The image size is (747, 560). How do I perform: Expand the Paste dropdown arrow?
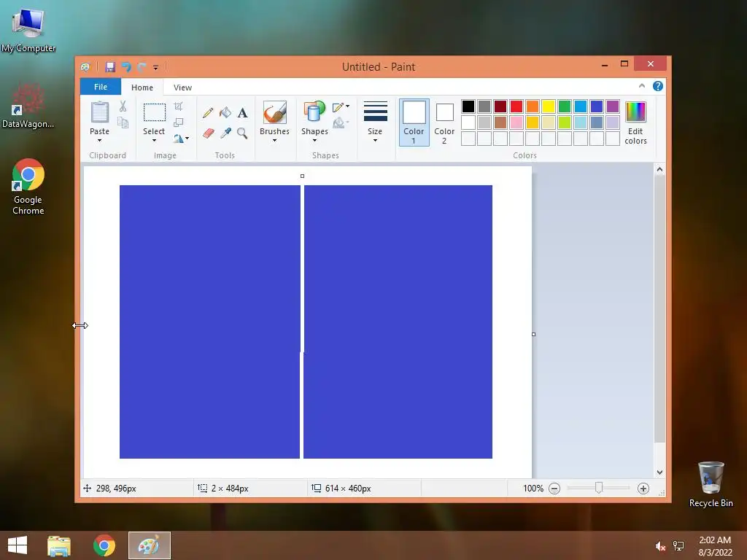tap(99, 141)
